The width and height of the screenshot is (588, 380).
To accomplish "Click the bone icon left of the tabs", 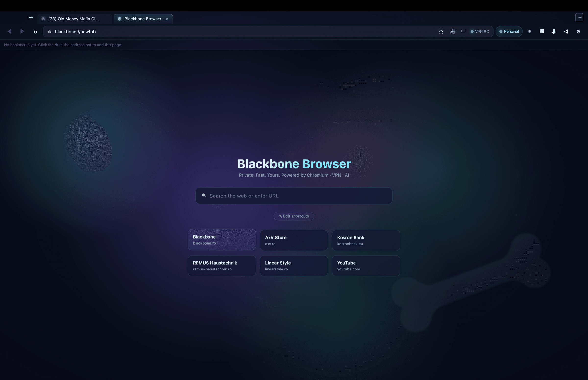I will pyautogui.click(x=31, y=17).
